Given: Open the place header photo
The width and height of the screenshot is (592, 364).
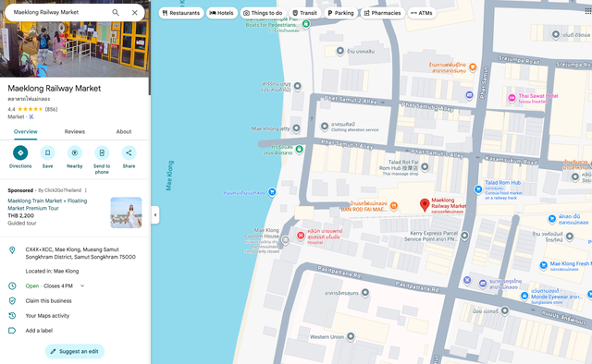Looking at the screenshot, I should coord(75,49).
